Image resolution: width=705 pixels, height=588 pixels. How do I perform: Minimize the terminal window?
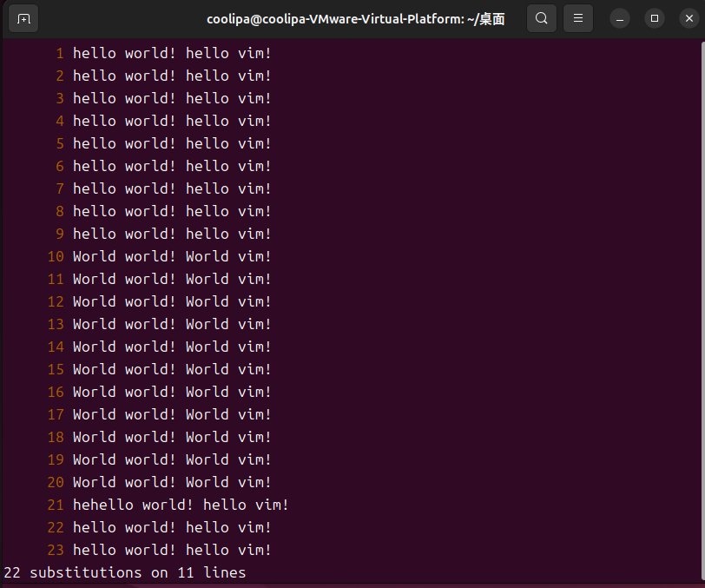click(x=620, y=18)
